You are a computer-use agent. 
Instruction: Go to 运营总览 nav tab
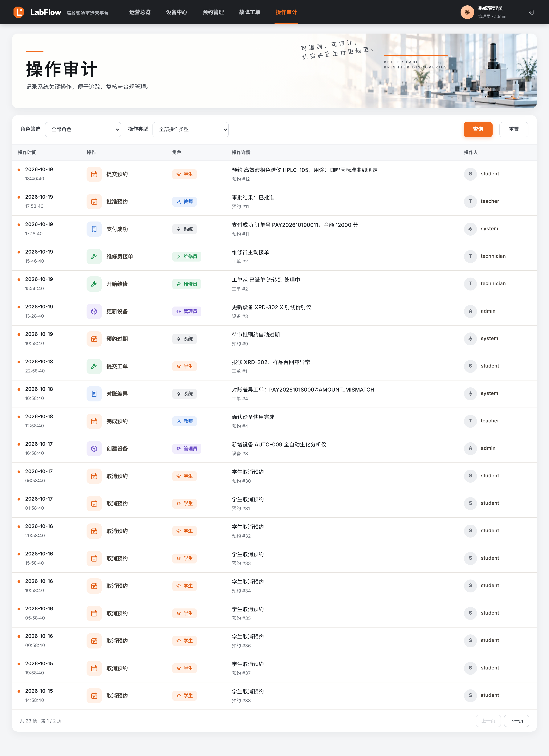pos(140,12)
